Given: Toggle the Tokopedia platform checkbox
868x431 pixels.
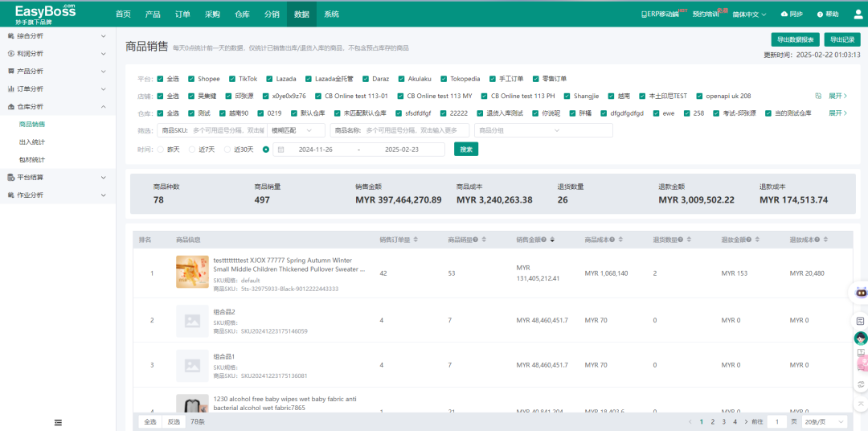Looking at the screenshot, I should click(x=444, y=79).
